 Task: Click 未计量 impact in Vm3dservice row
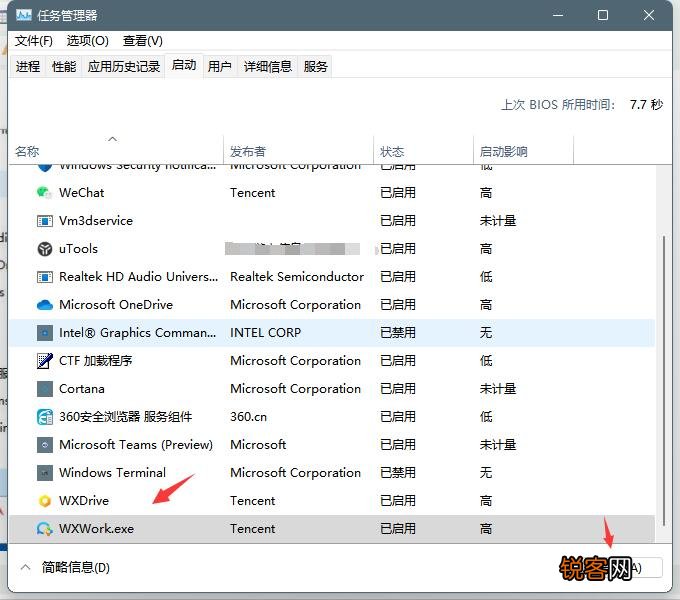[x=498, y=221]
